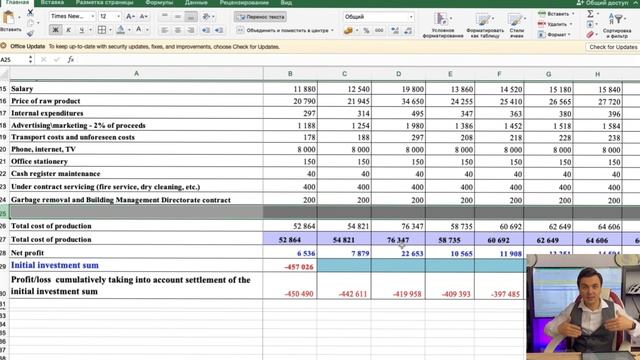
Task: Switch to the Разметка страницы tab
Action: [x=104, y=3]
